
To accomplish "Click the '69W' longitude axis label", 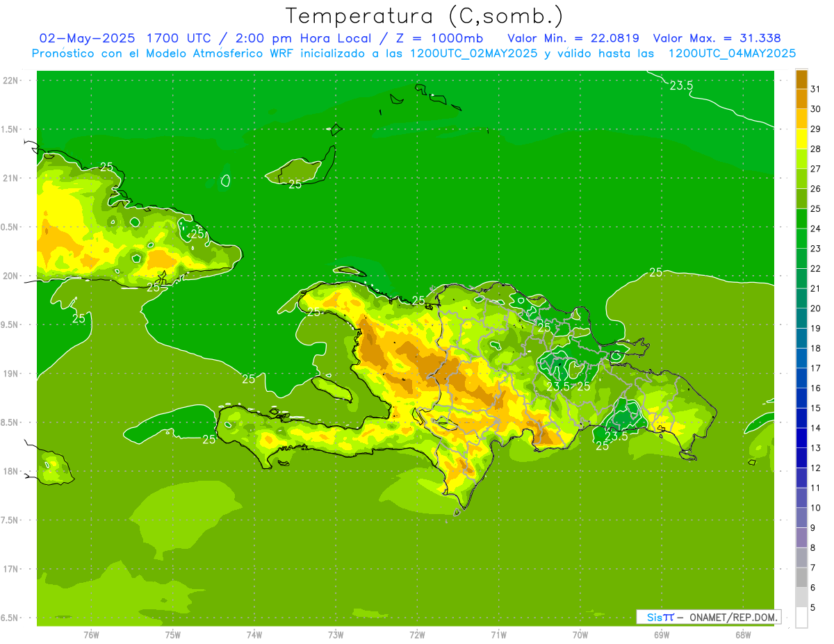I will [x=662, y=634].
